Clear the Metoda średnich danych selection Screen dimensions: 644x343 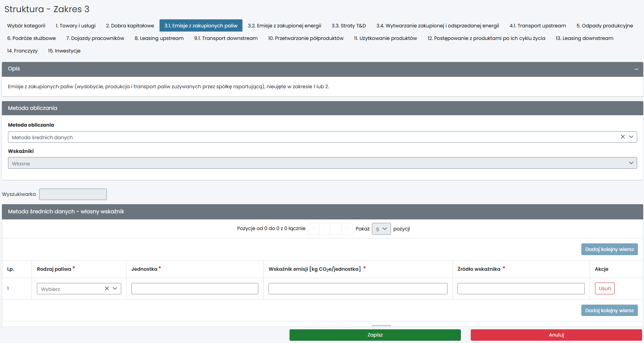tap(623, 137)
